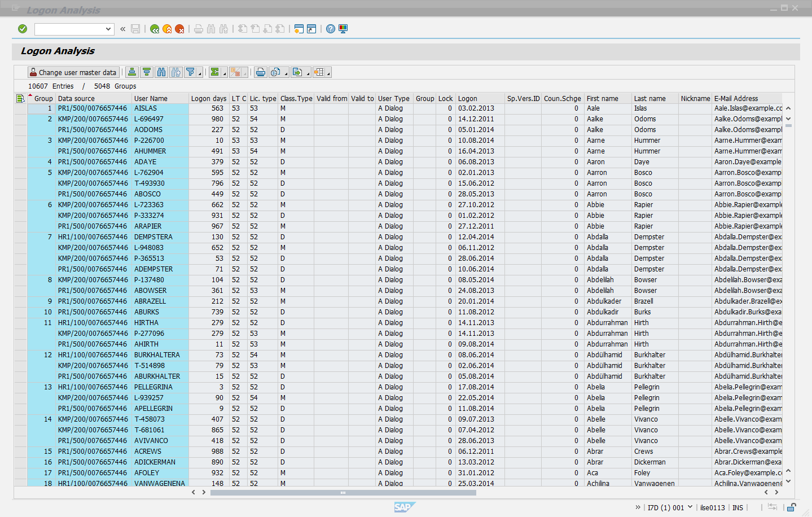Click the Find binoculars icon in ALV toolbar
The height and width of the screenshot is (517, 812).
coord(161,72)
